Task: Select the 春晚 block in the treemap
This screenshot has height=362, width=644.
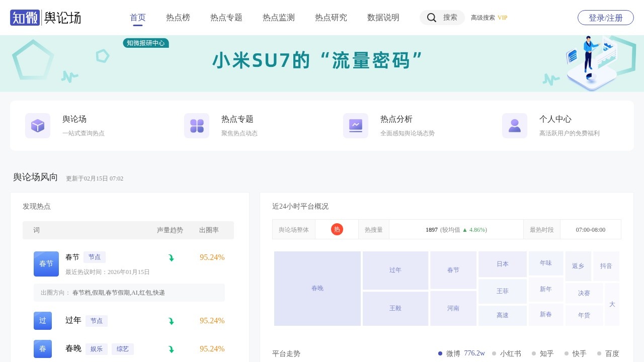Action: point(317,288)
